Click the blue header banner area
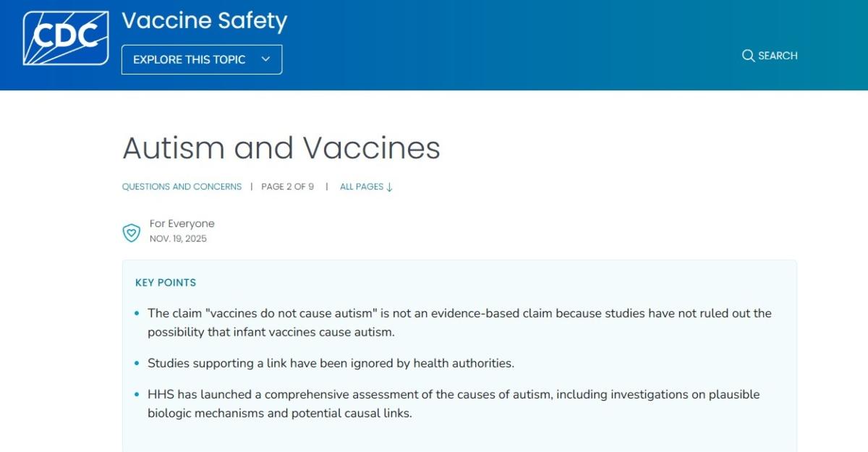 point(506,43)
